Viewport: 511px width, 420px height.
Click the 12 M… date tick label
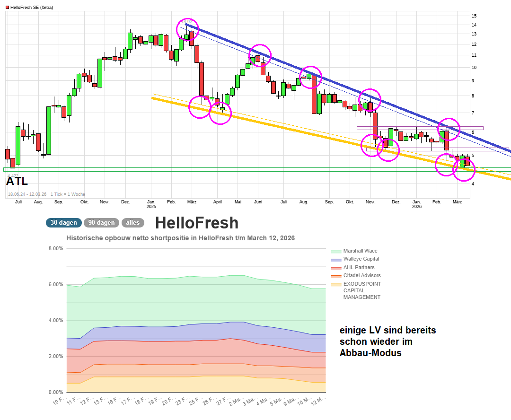pyautogui.click(x=318, y=401)
